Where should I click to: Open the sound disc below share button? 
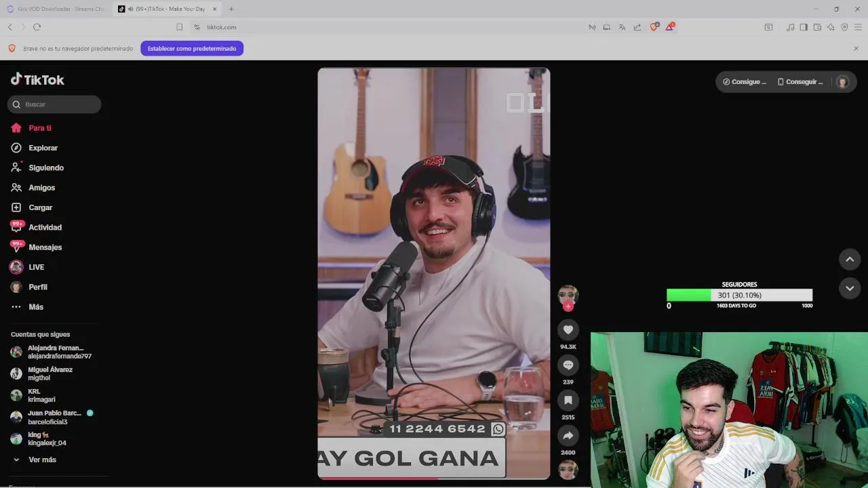click(568, 470)
